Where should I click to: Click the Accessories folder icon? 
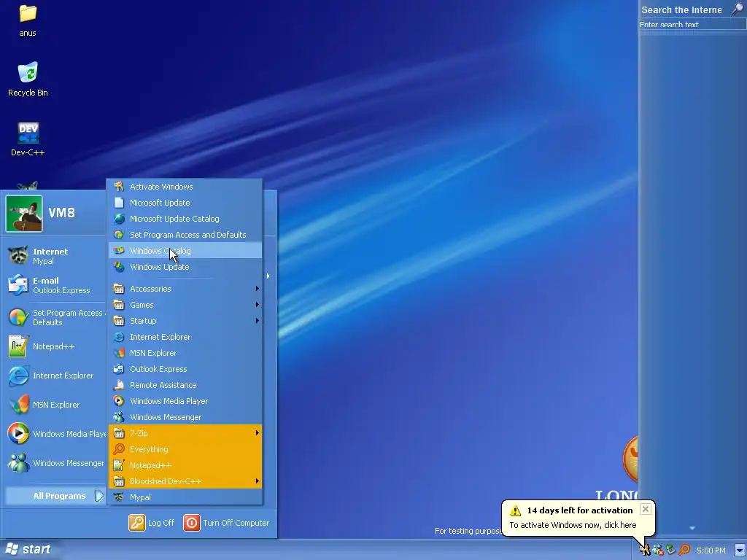pos(119,289)
